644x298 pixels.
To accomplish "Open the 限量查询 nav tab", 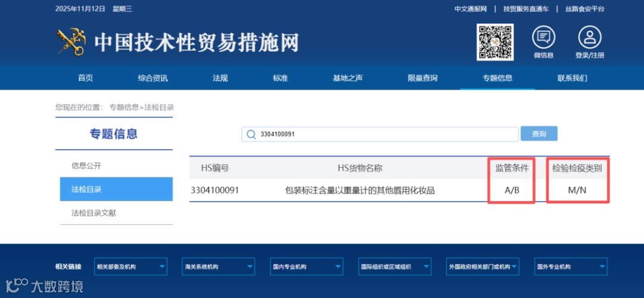I will click(423, 78).
